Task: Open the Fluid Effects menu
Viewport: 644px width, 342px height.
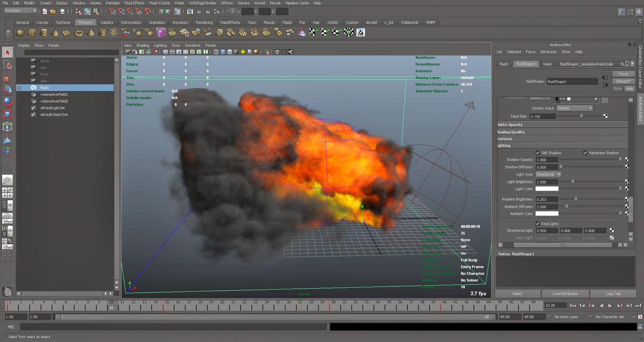Action: (134, 3)
